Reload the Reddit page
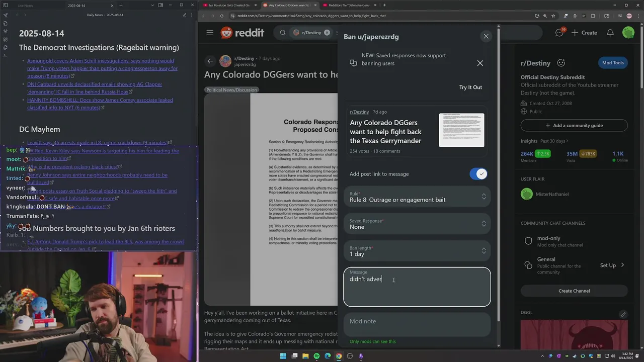 (222, 16)
